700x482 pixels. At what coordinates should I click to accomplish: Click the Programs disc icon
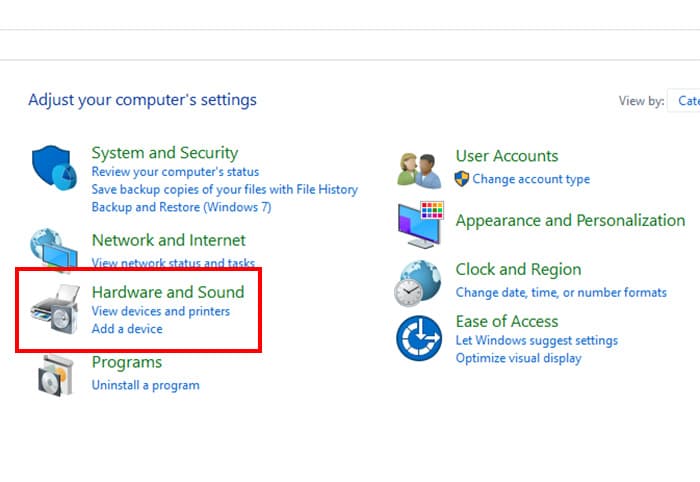coord(55,375)
